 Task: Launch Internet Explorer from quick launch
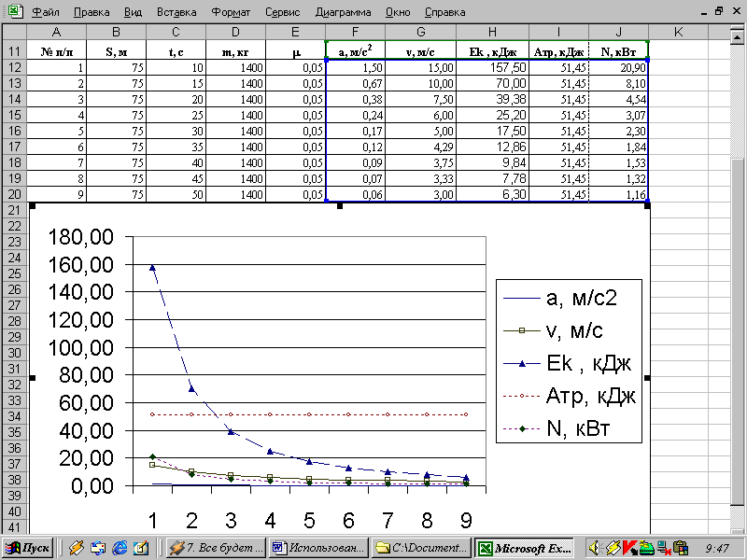coord(120,548)
